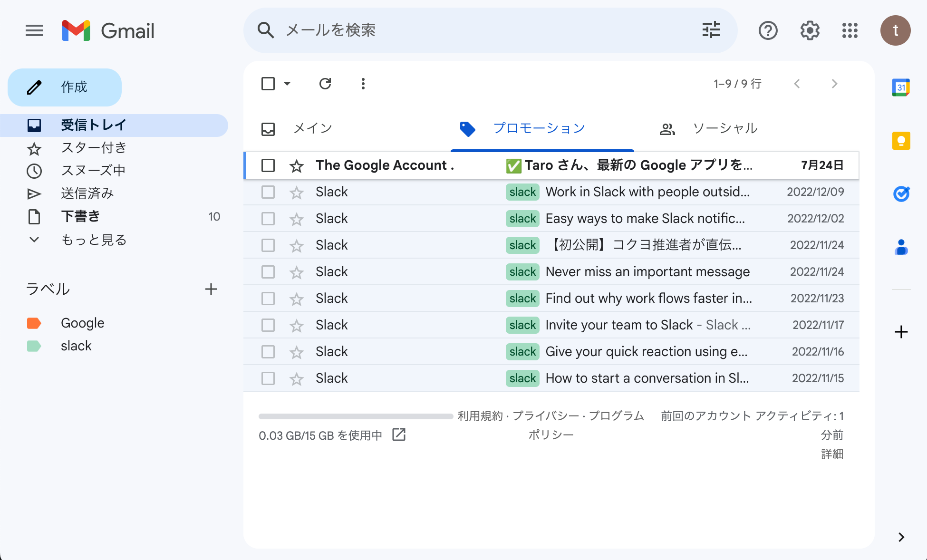This screenshot has height=560, width=927.
Task: Open the Help question mark icon
Action: click(768, 31)
